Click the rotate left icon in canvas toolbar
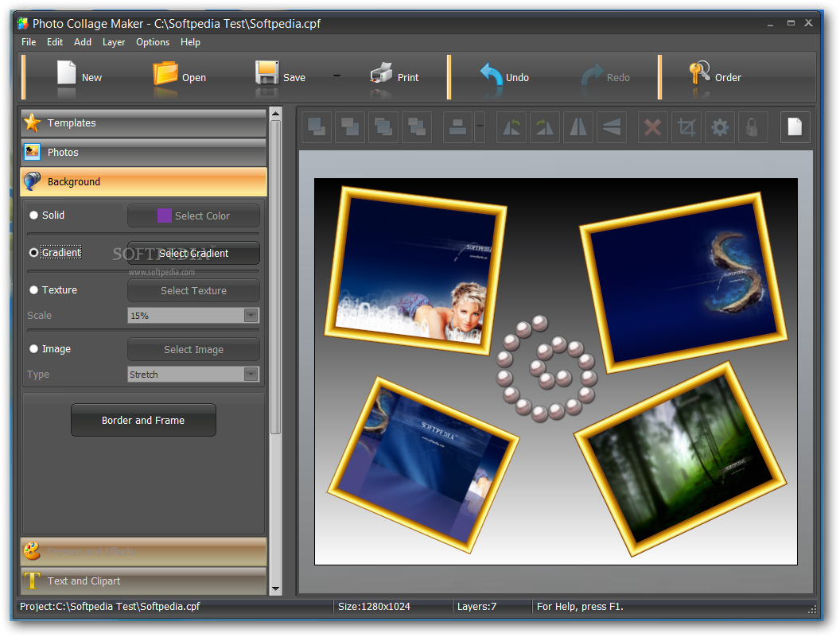 (x=511, y=127)
